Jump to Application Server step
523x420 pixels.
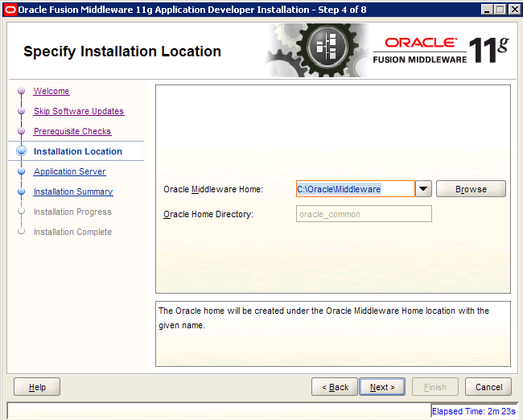pyautogui.click(x=70, y=171)
